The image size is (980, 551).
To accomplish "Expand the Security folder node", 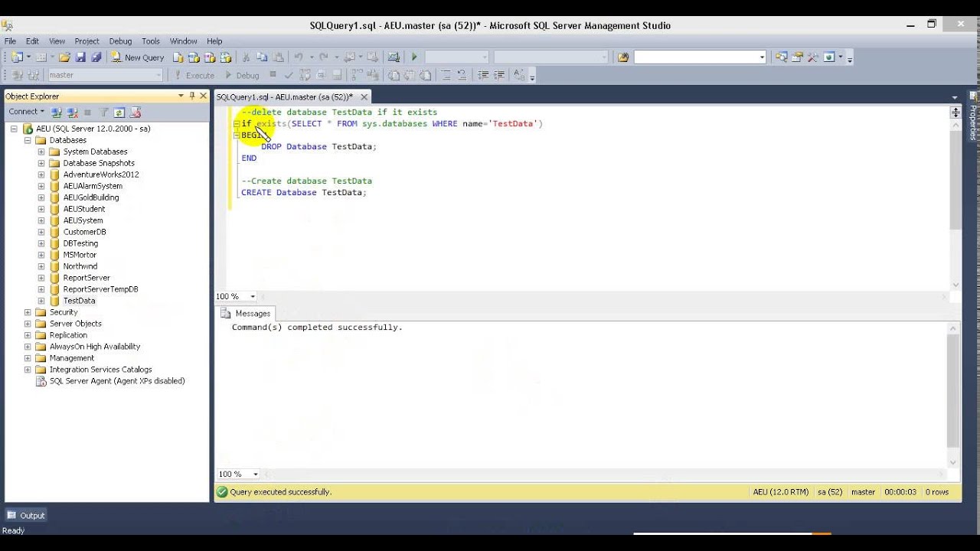I will pos(28,312).
